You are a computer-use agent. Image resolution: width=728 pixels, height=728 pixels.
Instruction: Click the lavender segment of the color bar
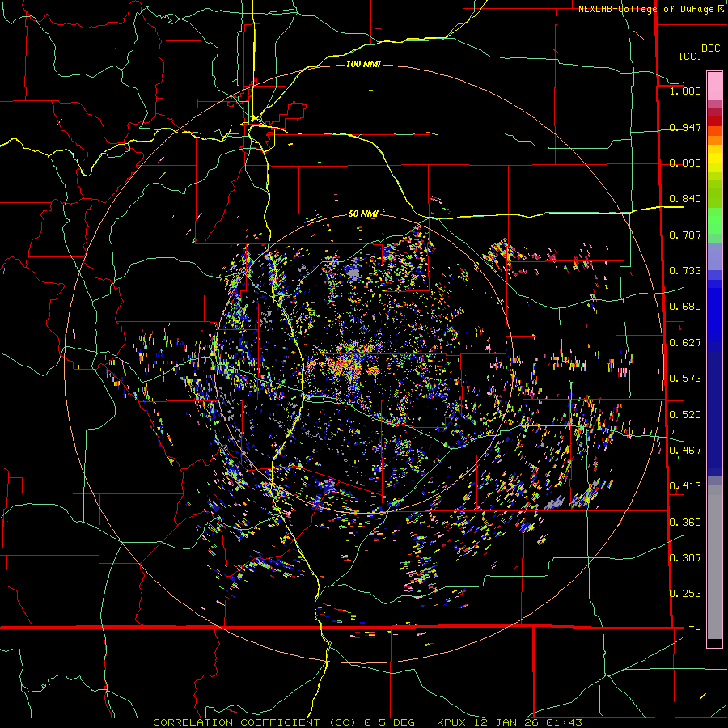point(714,256)
